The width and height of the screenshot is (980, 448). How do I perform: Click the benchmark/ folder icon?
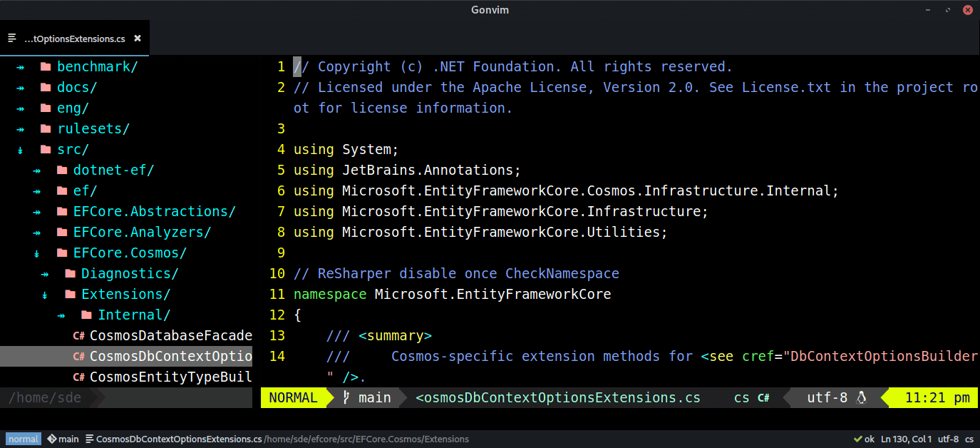tap(46, 67)
